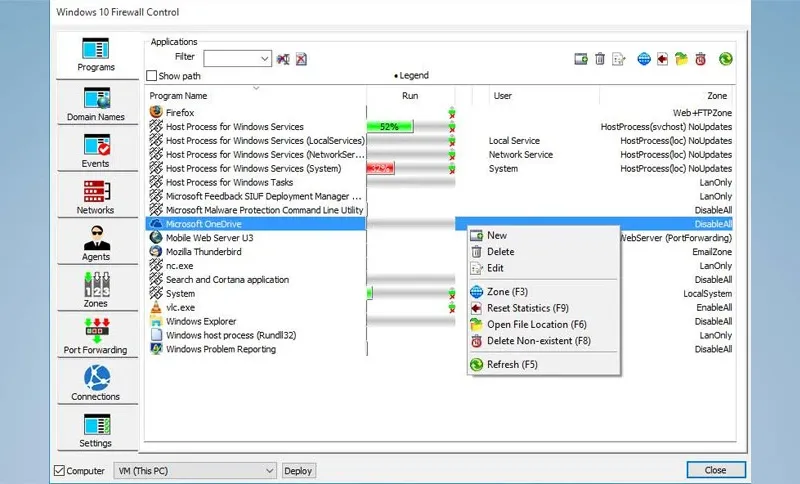The width and height of the screenshot is (800, 484).
Task: Click the Deploy button
Action: (298, 471)
